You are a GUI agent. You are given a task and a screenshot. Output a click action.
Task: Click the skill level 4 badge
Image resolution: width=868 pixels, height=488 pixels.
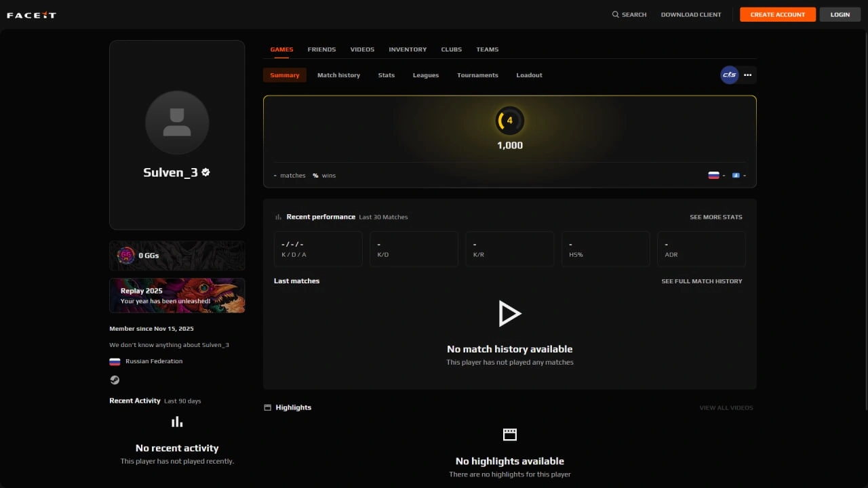pyautogui.click(x=510, y=121)
